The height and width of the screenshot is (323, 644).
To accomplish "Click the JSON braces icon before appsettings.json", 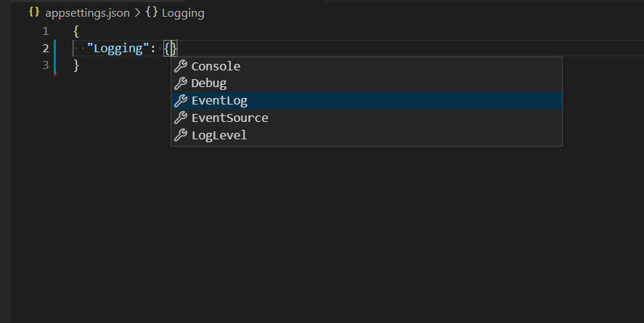I will 33,12.
